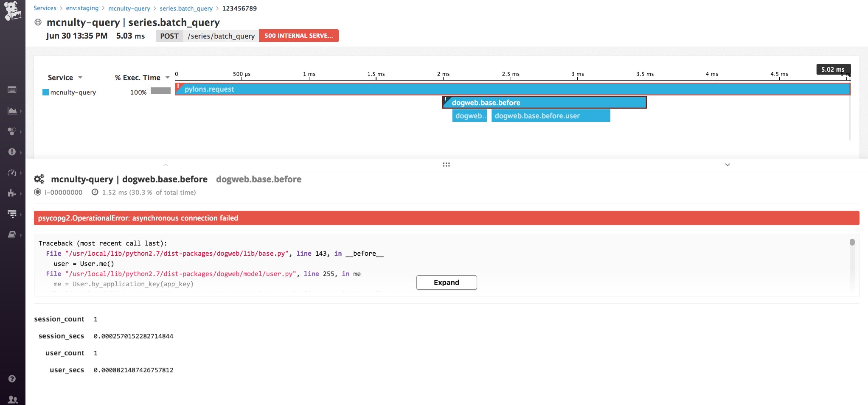
Task: Open the Events list icon in sidebar
Action: pyautogui.click(x=12, y=90)
